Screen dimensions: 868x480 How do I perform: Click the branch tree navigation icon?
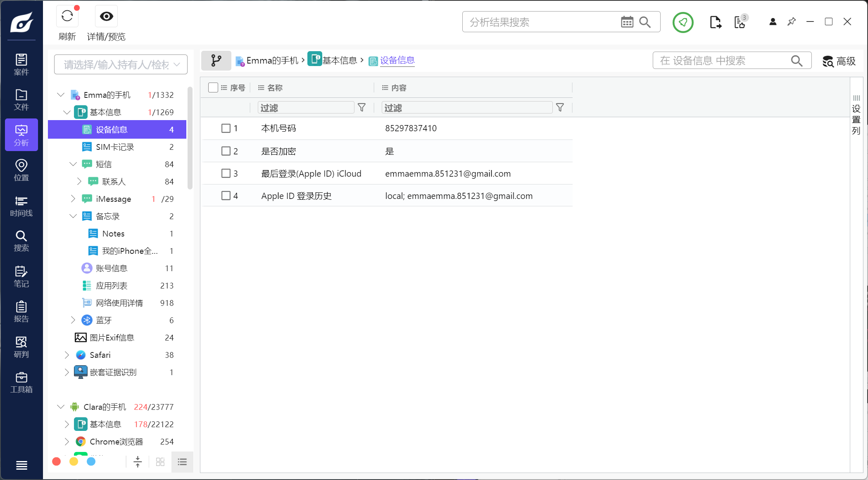tap(216, 61)
